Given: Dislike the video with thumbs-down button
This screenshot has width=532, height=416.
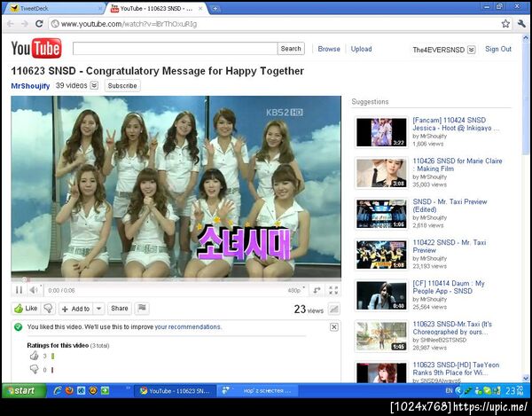Looking at the screenshot, I should click(48, 309).
